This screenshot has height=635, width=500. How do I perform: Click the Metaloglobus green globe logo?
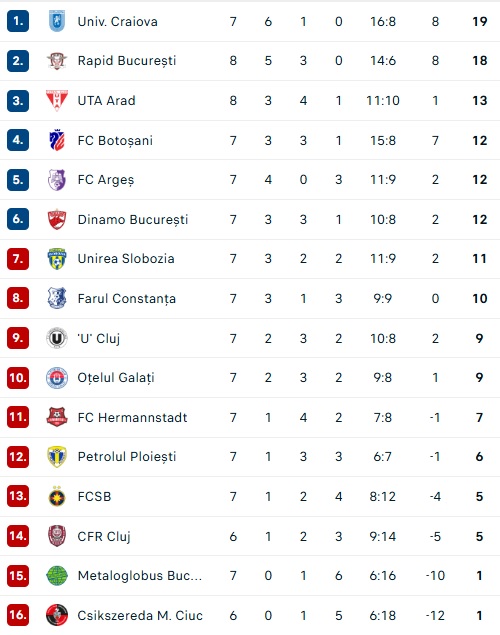(57, 575)
